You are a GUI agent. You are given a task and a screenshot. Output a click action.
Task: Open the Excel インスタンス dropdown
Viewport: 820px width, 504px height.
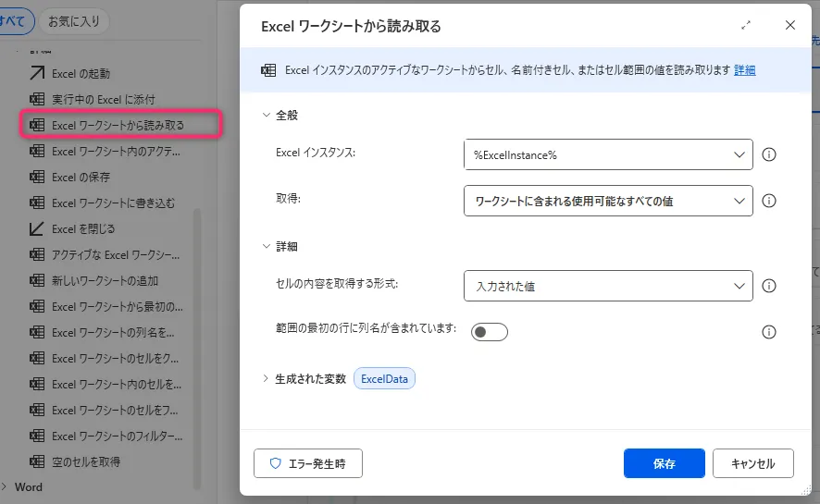tap(608, 154)
